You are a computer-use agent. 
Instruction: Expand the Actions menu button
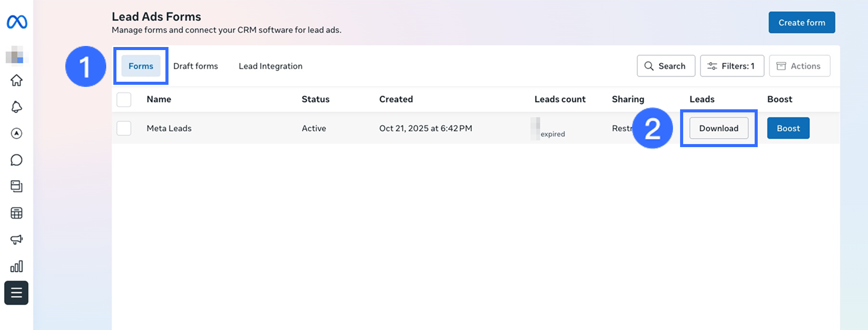799,66
